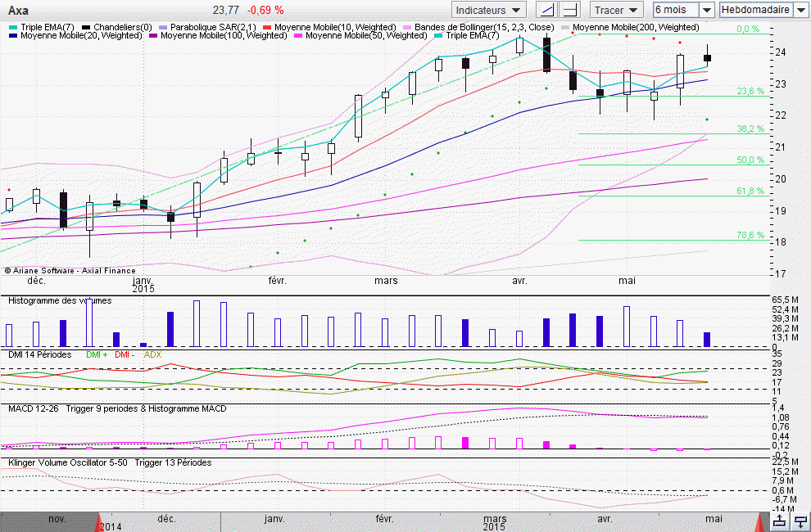
Task: Open the Tracer dropdown menu
Action: [x=616, y=10]
